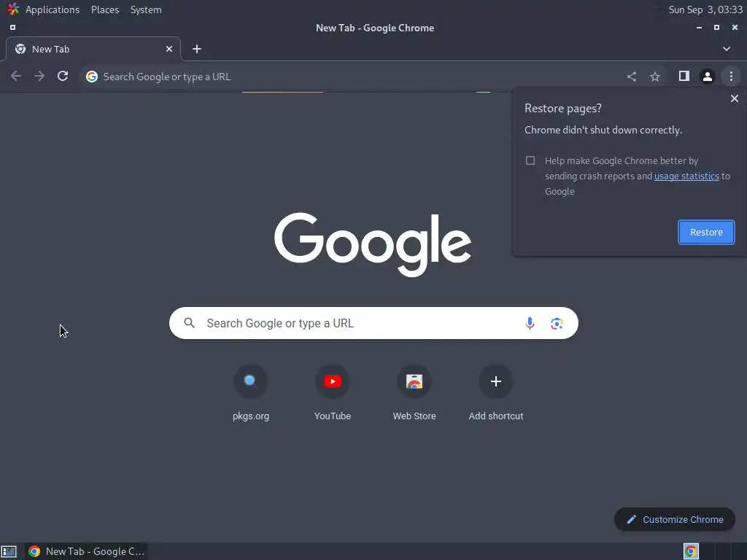747x560 pixels.
Task: Click the back navigation arrow
Action: tap(16, 76)
